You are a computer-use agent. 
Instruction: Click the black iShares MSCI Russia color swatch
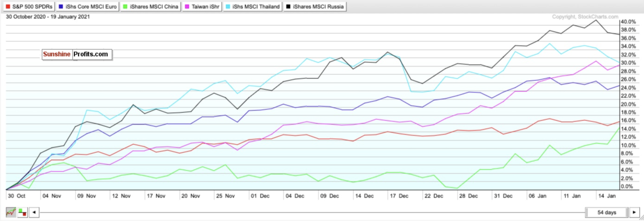(288, 6)
